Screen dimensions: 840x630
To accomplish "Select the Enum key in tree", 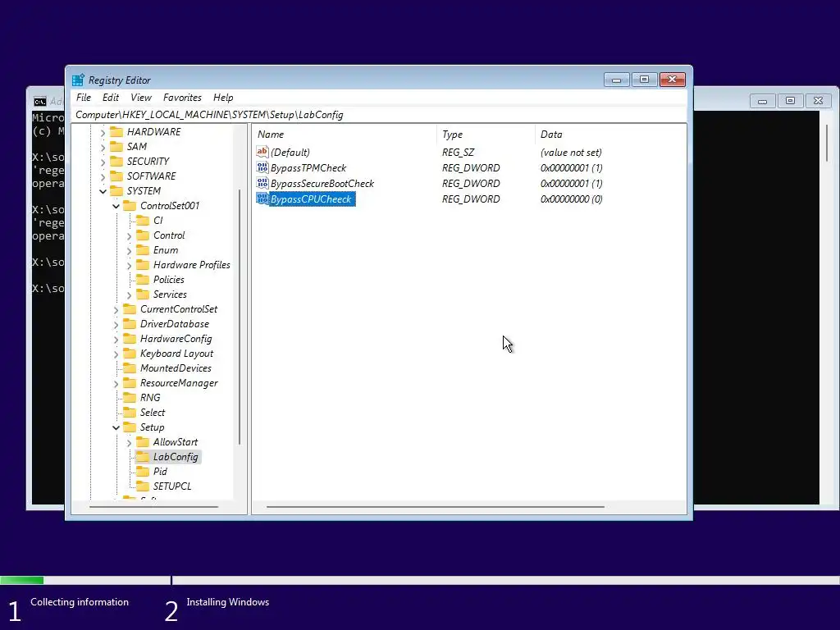I will pyautogui.click(x=166, y=250).
